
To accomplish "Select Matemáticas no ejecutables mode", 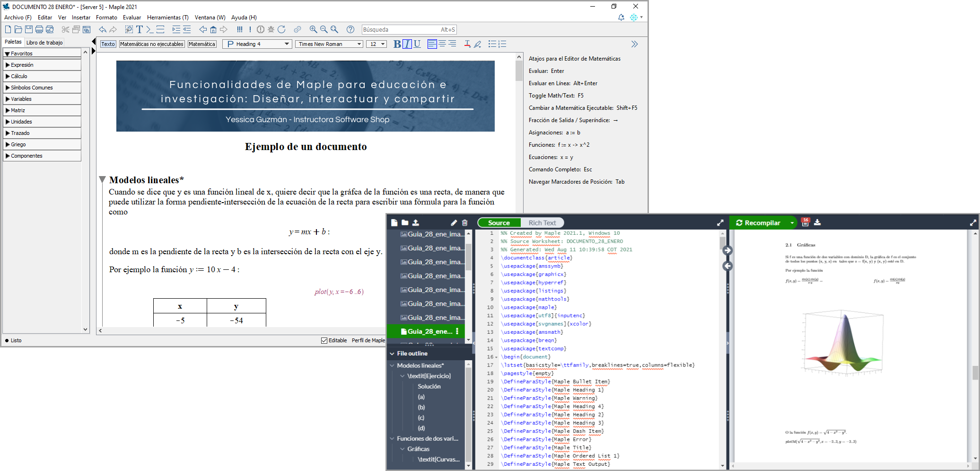I will (x=152, y=44).
